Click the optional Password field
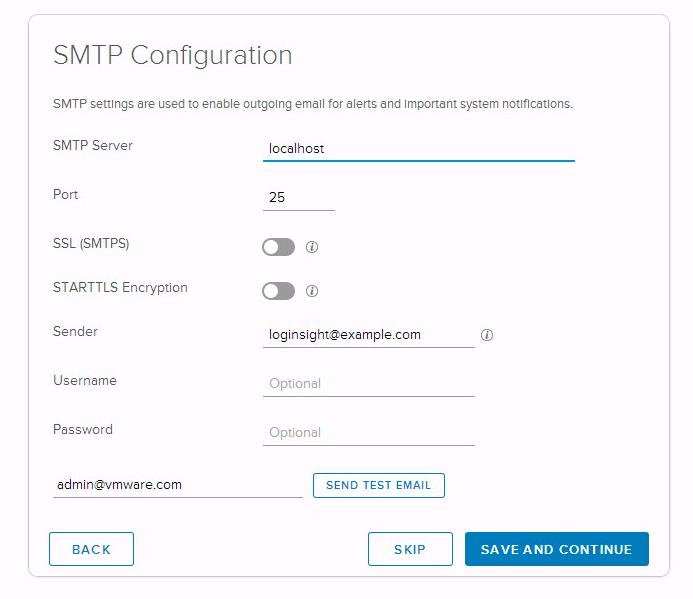Screen dimensions: 693x599 (368, 432)
